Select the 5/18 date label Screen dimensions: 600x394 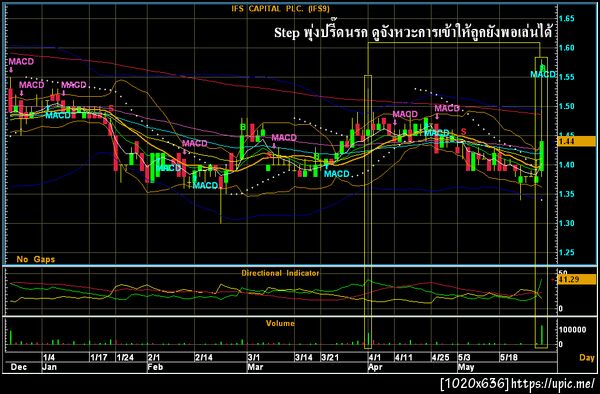(509, 357)
